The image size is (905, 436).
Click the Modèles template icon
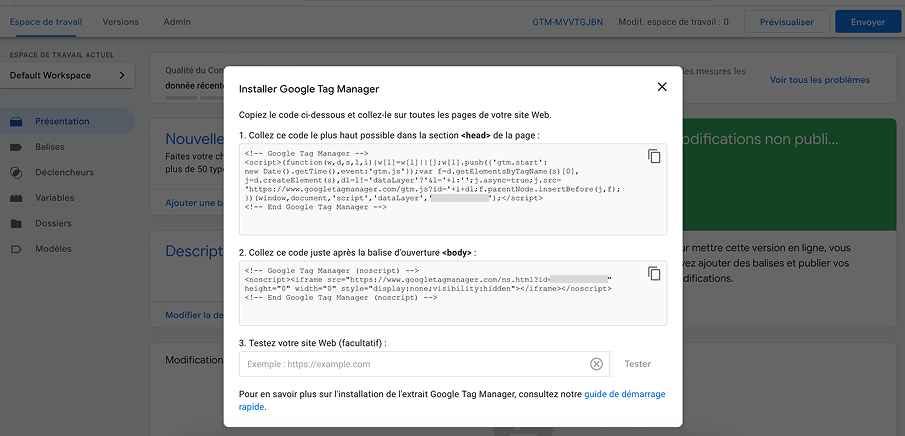pyautogui.click(x=16, y=249)
